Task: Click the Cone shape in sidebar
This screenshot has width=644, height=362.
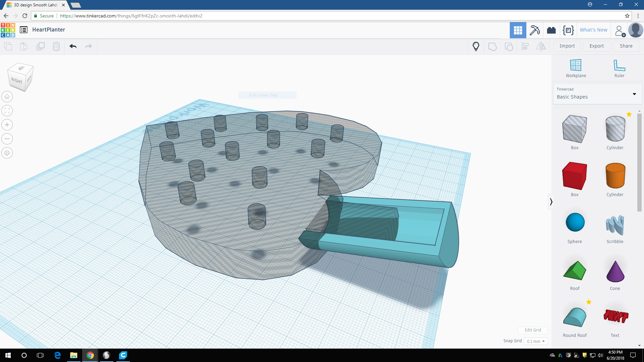Action: 615,272
